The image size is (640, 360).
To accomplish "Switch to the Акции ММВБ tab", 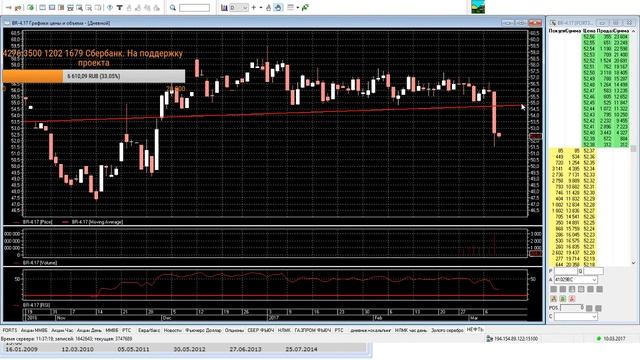I will tap(34, 330).
